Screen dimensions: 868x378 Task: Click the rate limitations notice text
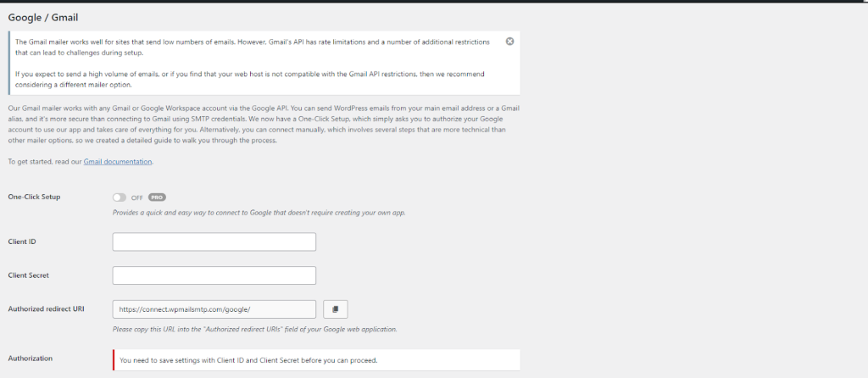coord(254,47)
